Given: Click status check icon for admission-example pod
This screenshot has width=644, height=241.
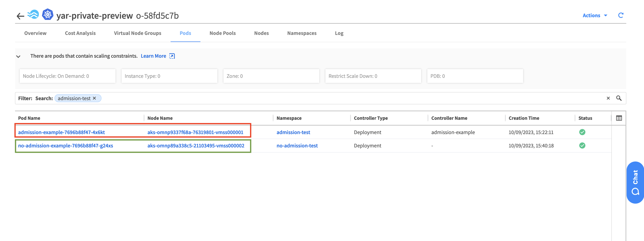Looking at the screenshot, I should (582, 132).
